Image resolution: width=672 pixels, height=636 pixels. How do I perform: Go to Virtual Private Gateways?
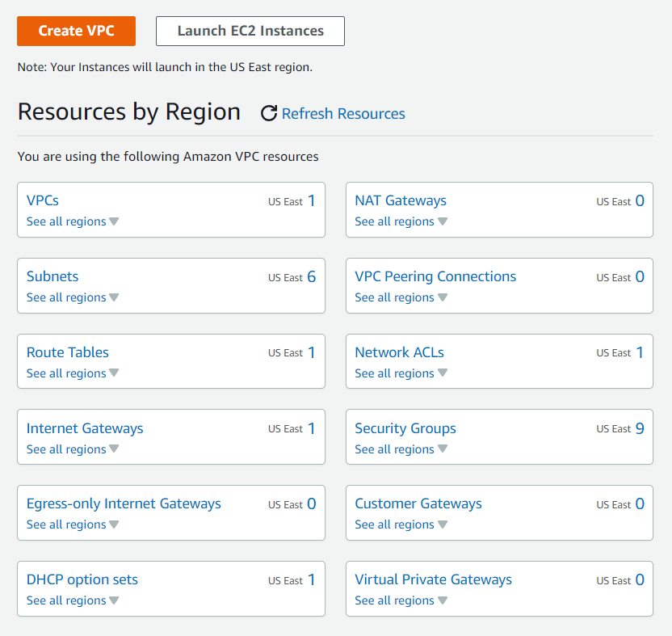click(433, 579)
